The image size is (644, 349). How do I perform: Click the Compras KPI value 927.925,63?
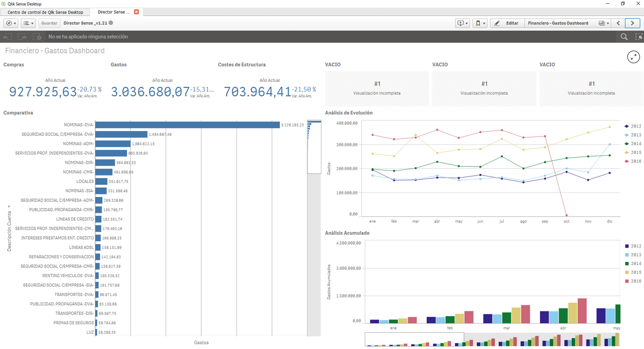click(43, 92)
